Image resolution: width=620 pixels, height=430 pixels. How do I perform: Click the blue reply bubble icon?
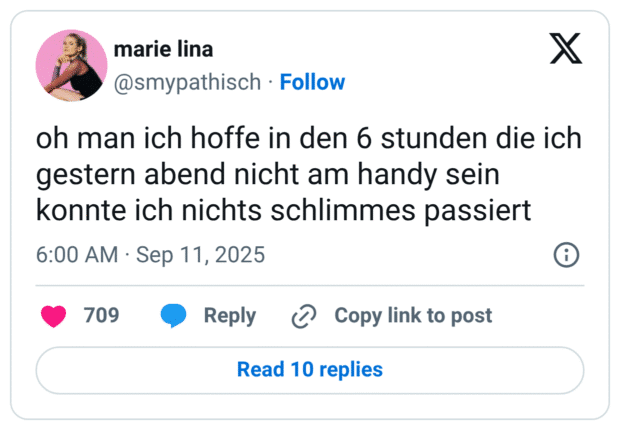(174, 316)
